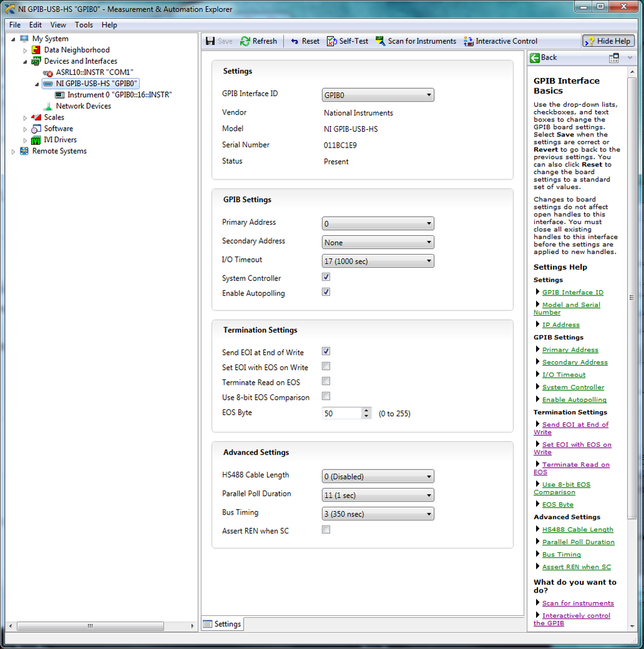Open the Bus Timing dropdown
The height and width of the screenshot is (649, 644).
point(378,514)
